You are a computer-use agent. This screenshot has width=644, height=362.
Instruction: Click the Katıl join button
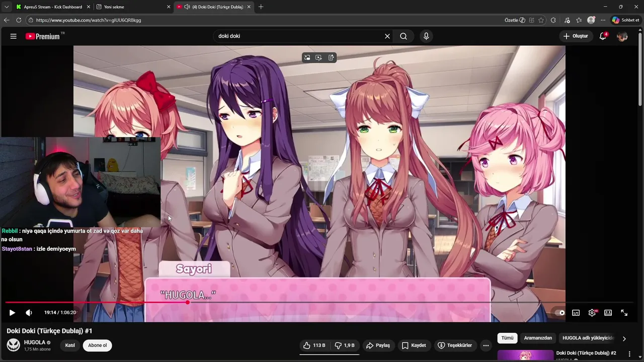coord(70,345)
